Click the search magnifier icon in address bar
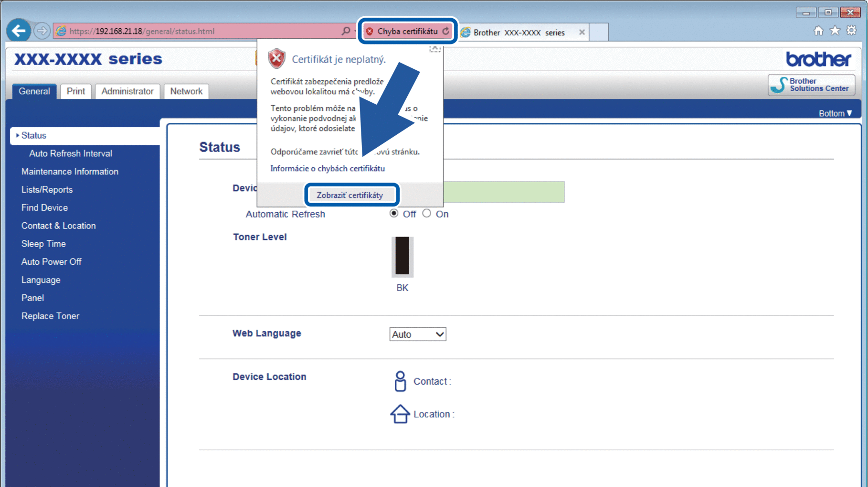Image resolution: width=868 pixels, height=487 pixels. [346, 31]
